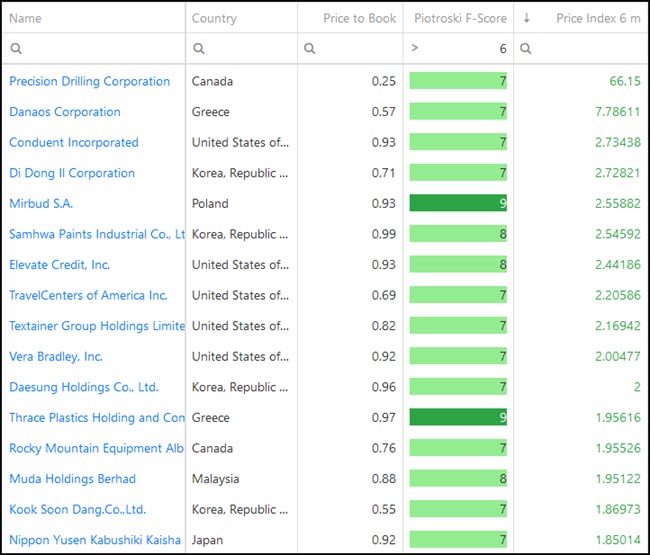The image size is (650, 555).
Task: Select Malaysia in the Country column
Action: [216, 479]
